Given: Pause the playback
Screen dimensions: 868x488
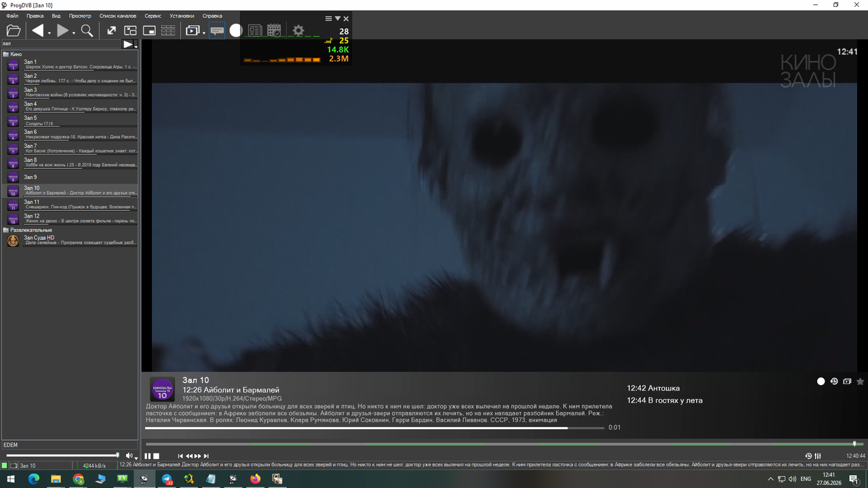Looking at the screenshot, I should [x=148, y=456].
